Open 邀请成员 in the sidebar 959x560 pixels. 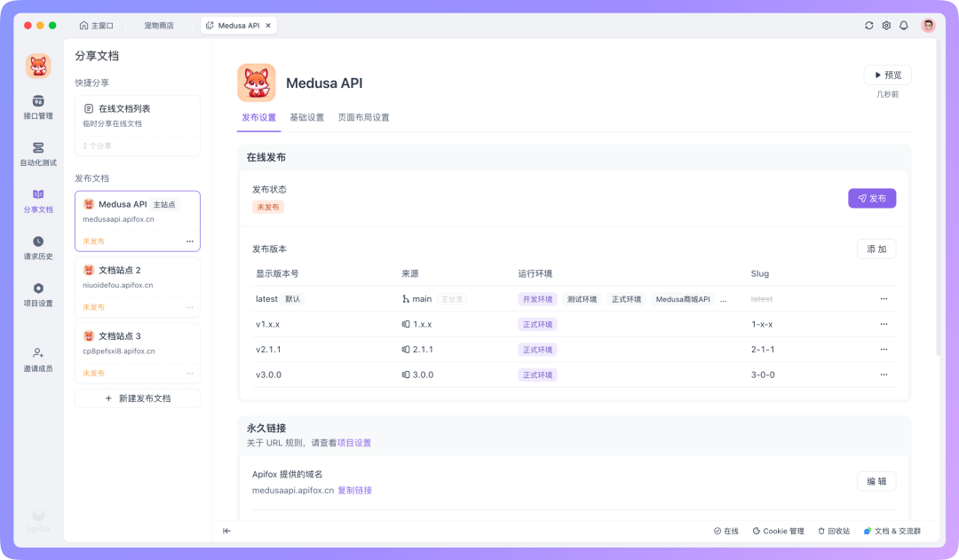point(37,360)
